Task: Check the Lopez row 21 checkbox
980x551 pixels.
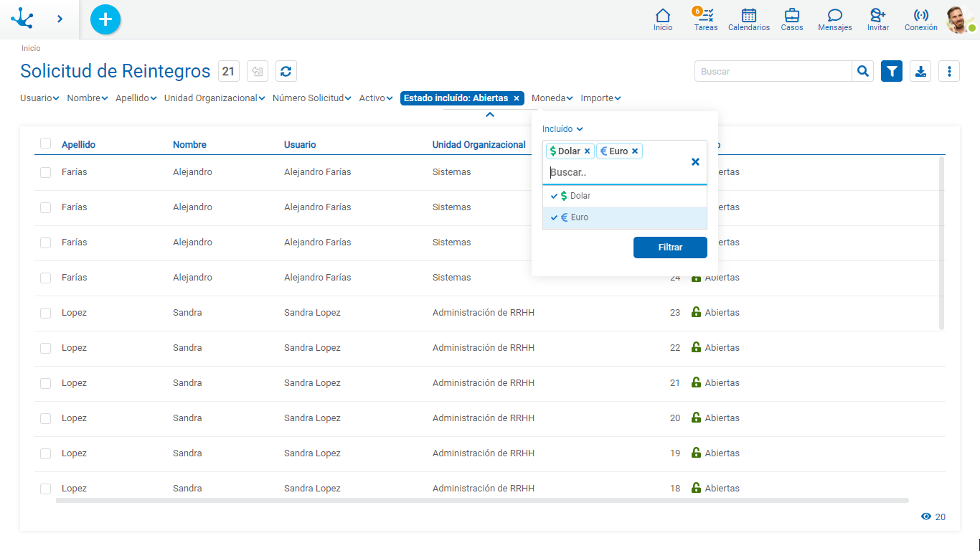Action: tap(46, 383)
